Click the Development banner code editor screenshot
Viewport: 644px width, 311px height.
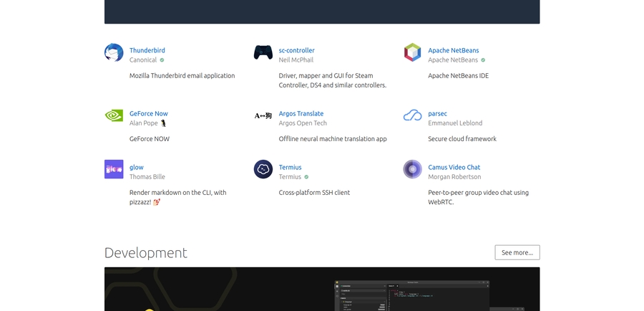point(411,295)
